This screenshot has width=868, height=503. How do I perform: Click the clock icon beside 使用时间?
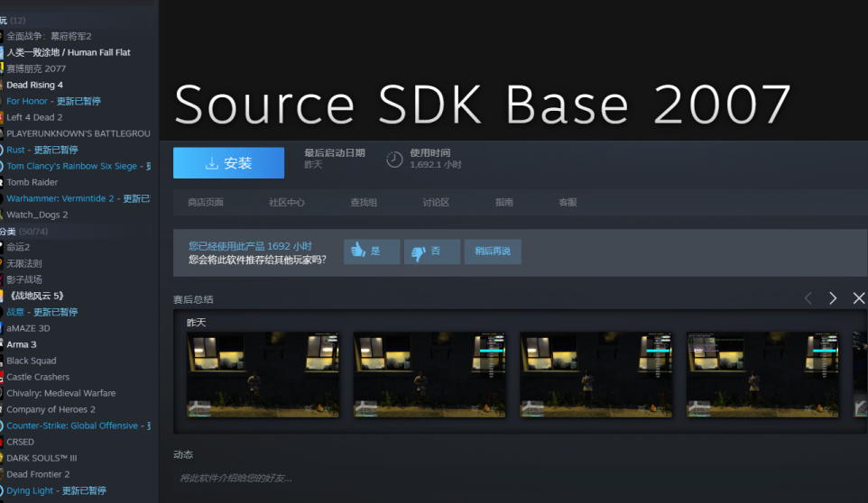394,160
